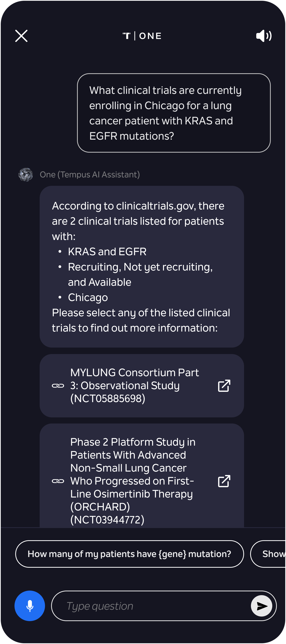Viewport: 286px width, 644px height.
Task: Select the user's clinical trials question bubble
Action: coord(174,113)
